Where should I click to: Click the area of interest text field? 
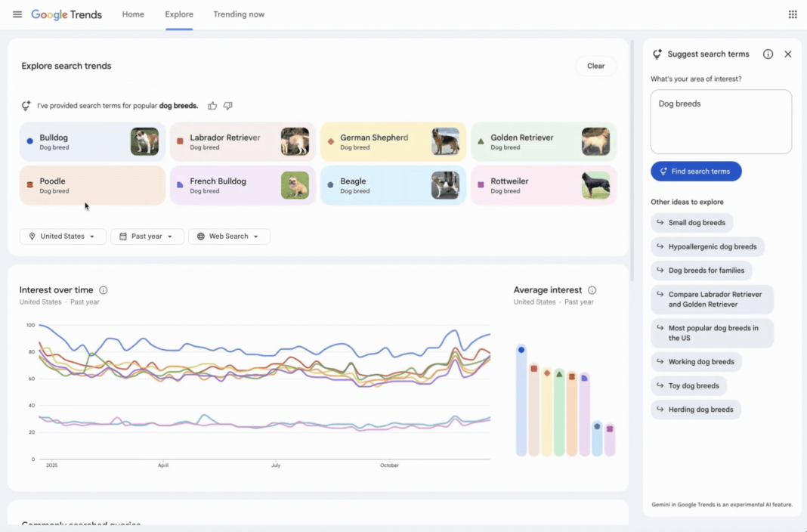pos(720,121)
